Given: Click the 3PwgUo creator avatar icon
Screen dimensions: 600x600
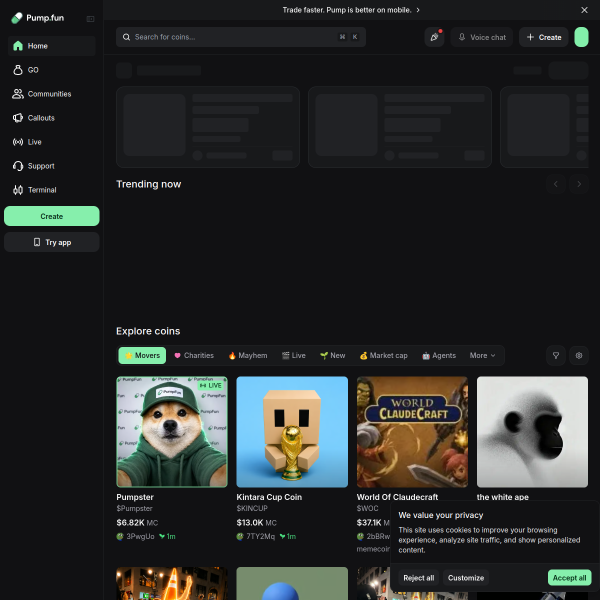Looking at the screenshot, I should [120, 536].
